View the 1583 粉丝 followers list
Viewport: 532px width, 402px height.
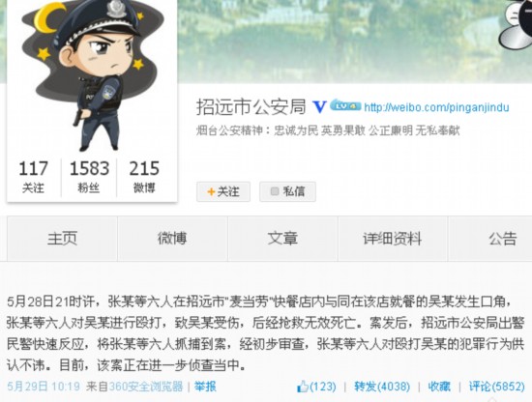pos(89,177)
